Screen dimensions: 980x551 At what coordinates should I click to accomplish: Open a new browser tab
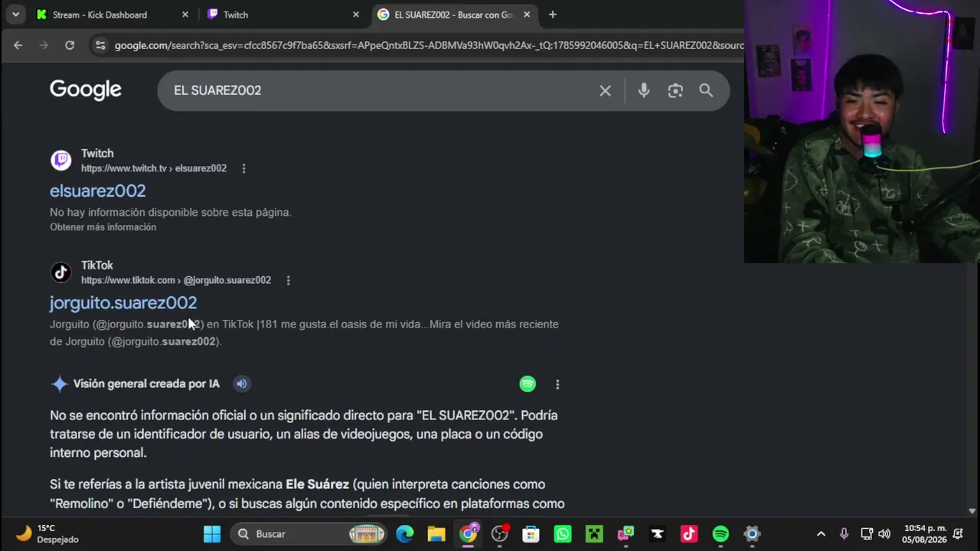(x=553, y=15)
